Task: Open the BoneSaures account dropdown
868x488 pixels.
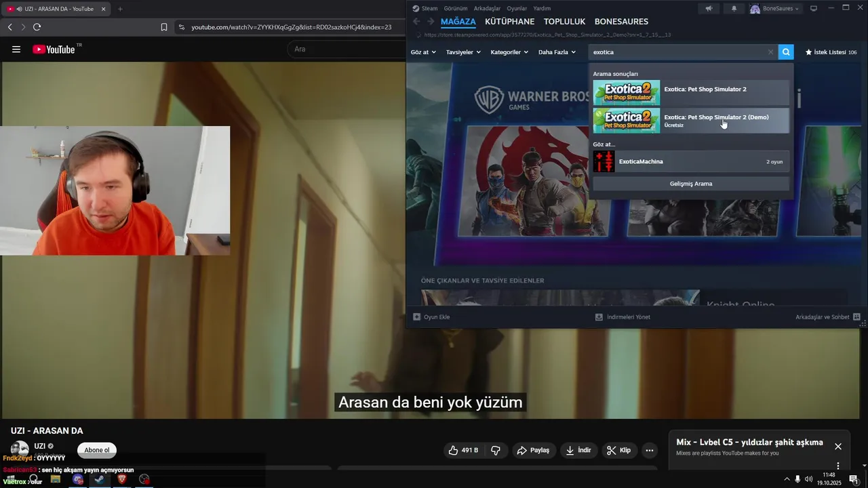Action: pyautogui.click(x=775, y=9)
